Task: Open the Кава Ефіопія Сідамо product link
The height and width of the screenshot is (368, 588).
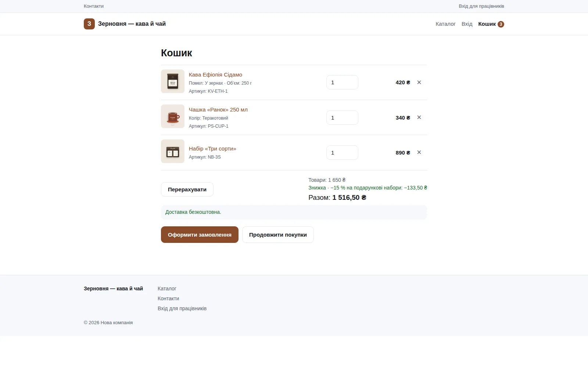Action: [215, 75]
